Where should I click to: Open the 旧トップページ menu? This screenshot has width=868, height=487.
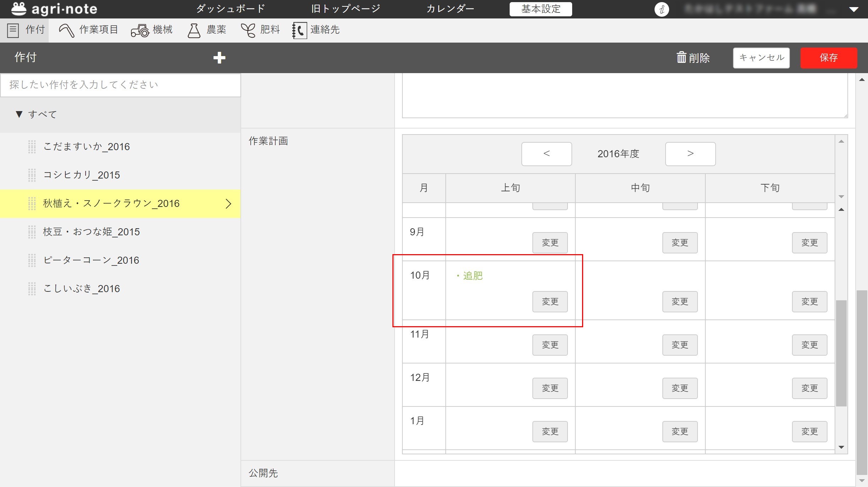pyautogui.click(x=346, y=9)
